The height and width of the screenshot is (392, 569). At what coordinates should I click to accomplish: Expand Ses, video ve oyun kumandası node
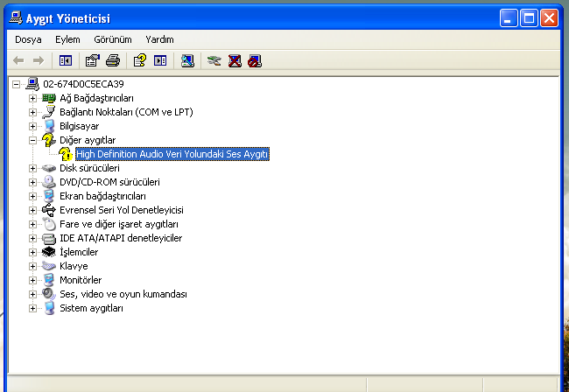[x=33, y=294]
